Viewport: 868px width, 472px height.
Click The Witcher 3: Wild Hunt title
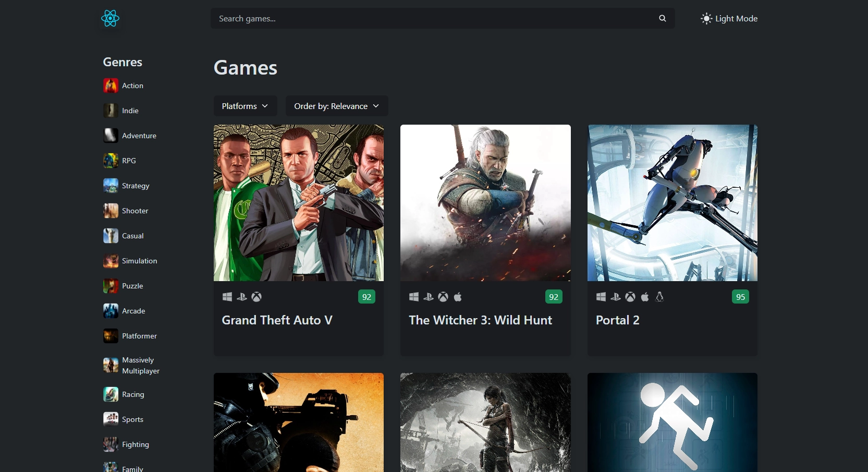[x=480, y=320]
